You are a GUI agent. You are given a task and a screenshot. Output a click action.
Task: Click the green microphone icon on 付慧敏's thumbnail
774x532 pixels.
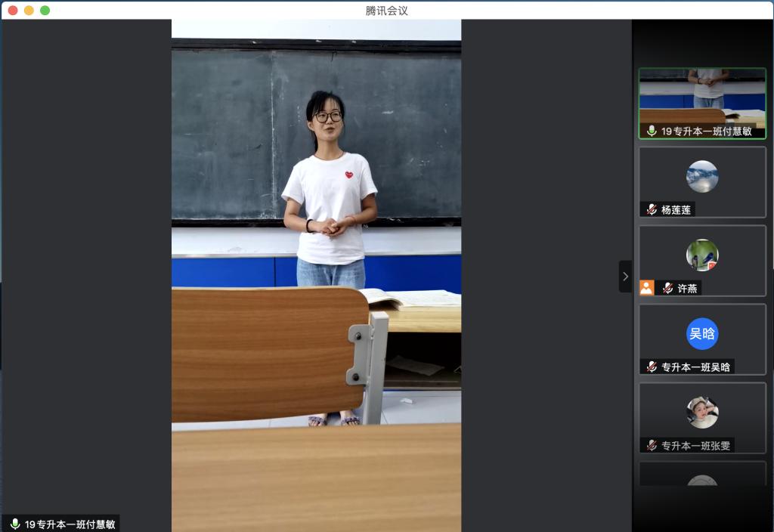652,131
